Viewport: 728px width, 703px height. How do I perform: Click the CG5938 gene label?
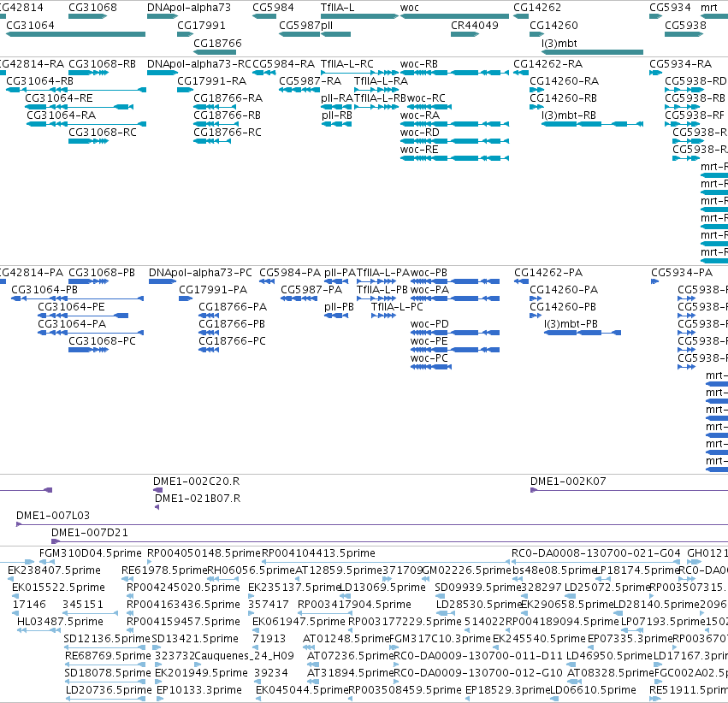(685, 26)
